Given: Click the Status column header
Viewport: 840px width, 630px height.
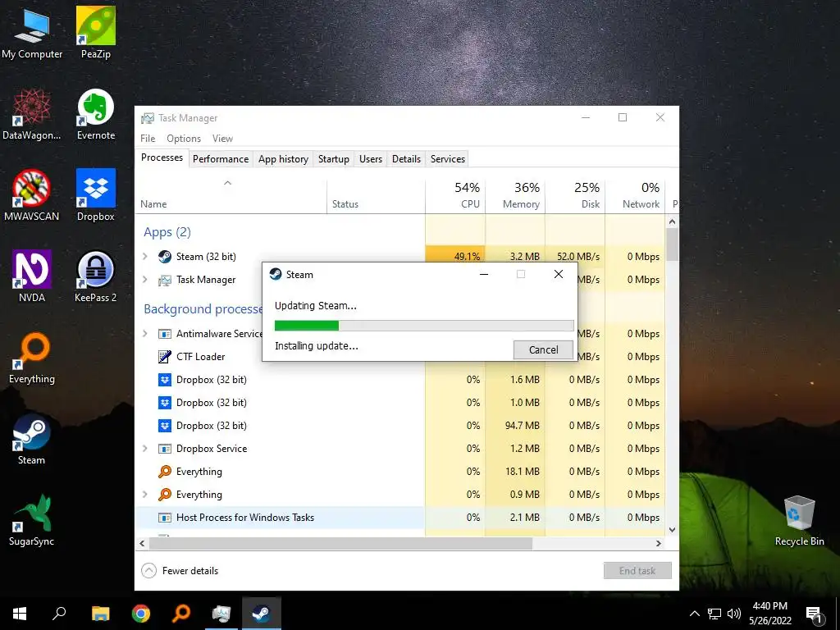Looking at the screenshot, I should click(x=376, y=195).
